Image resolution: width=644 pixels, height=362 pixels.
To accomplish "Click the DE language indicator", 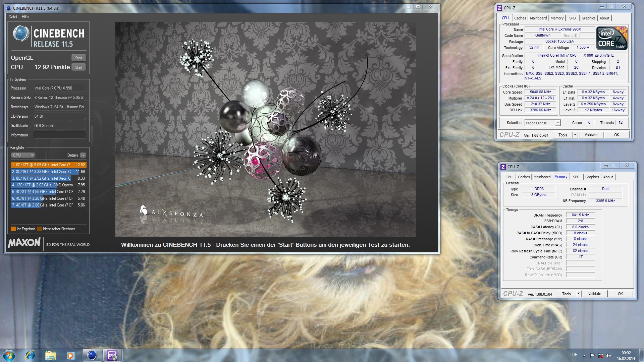I will click(x=575, y=355).
